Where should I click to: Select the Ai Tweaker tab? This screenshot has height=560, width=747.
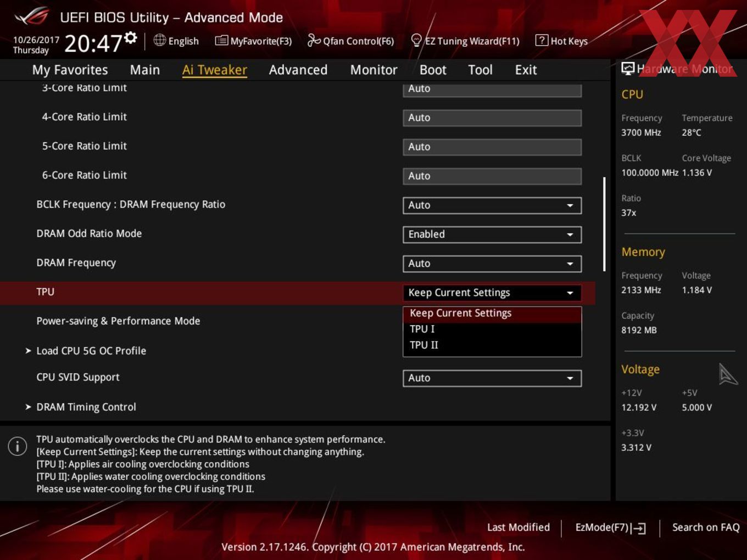215,70
